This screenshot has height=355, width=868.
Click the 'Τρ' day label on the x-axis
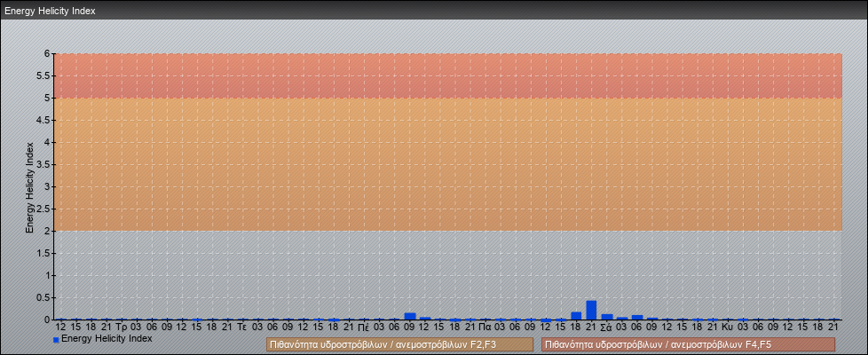point(122,327)
